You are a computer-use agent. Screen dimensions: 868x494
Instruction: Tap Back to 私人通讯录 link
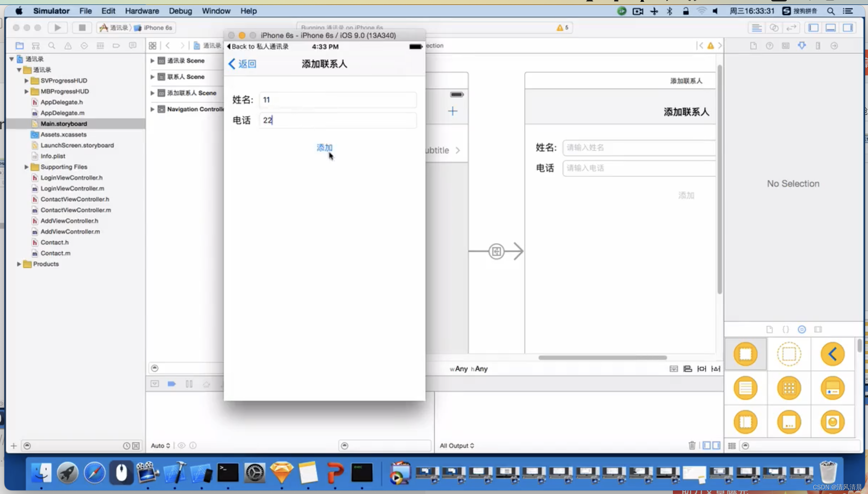point(258,46)
